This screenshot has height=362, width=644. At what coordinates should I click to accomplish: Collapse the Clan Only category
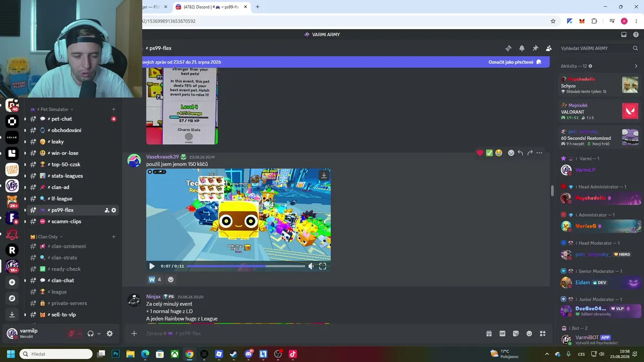point(46,237)
